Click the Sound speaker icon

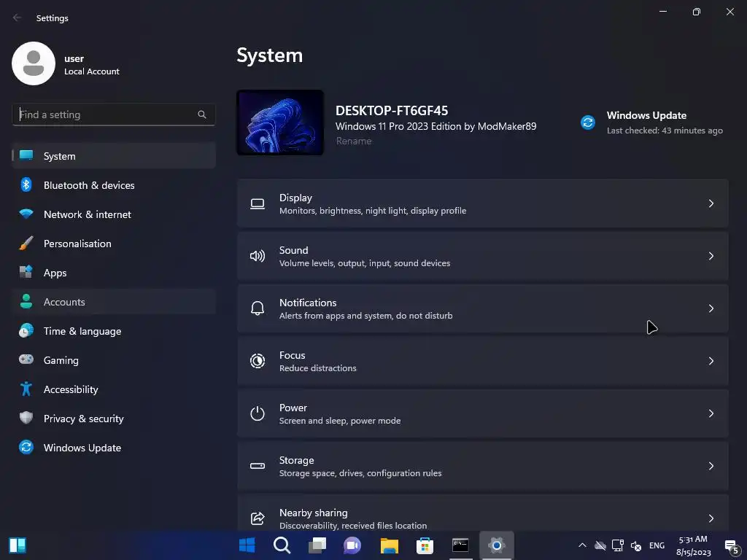(258, 256)
